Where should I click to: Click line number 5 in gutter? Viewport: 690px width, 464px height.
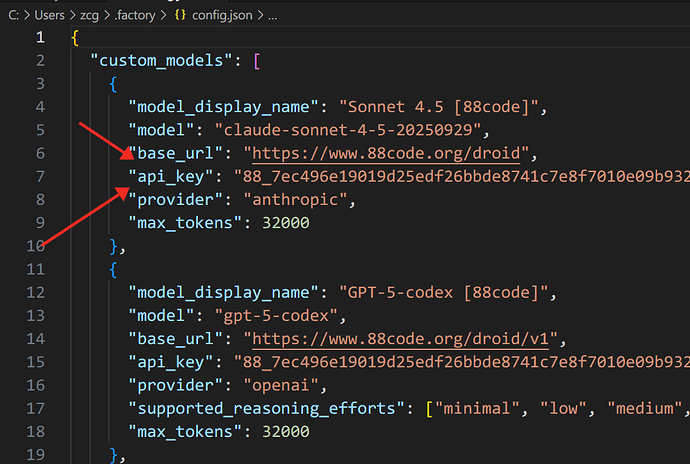coord(40,130)
